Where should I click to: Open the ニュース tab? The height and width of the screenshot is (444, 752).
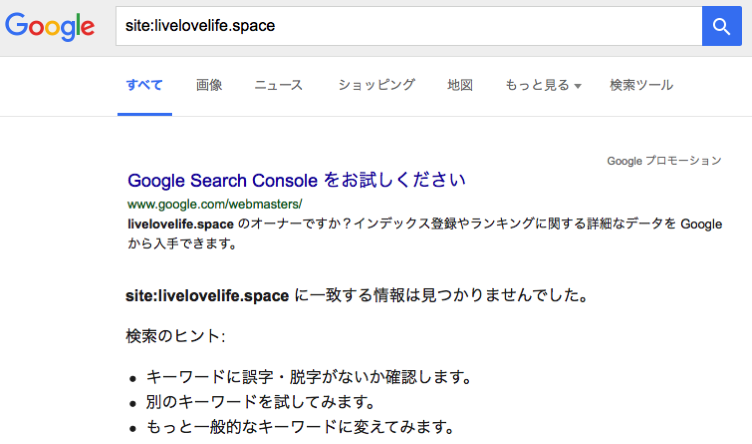[x=279, y=85]
